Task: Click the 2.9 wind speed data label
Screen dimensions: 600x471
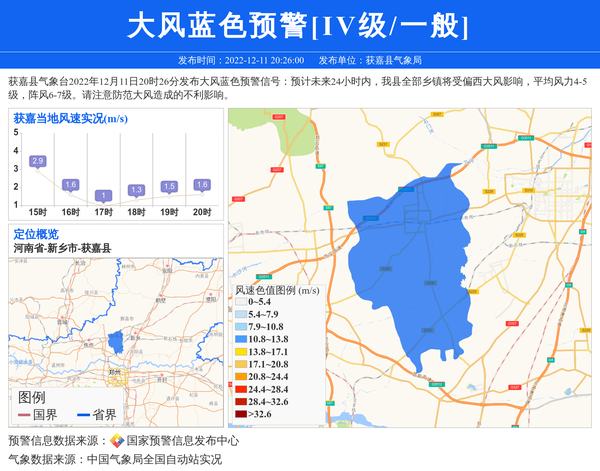Action: (x=38, y=161)
